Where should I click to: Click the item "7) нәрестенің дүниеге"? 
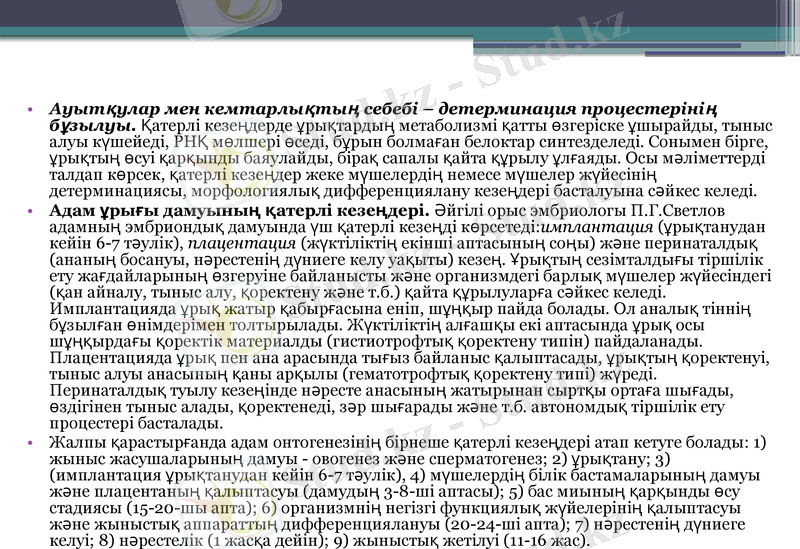pyautogui.click(x=660, y=525)
